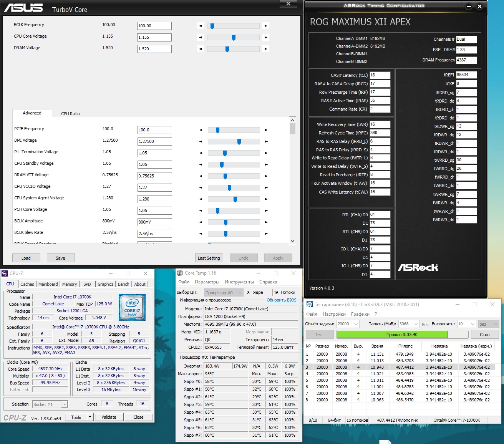This screenshot has width=504, height=444.
Task: Raise DMI Voltage with its right arrow
Action: [x=266, y=142]
